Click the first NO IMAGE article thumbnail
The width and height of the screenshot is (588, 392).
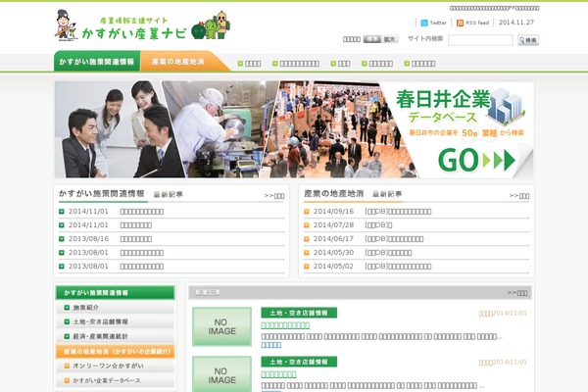[222, 326]
